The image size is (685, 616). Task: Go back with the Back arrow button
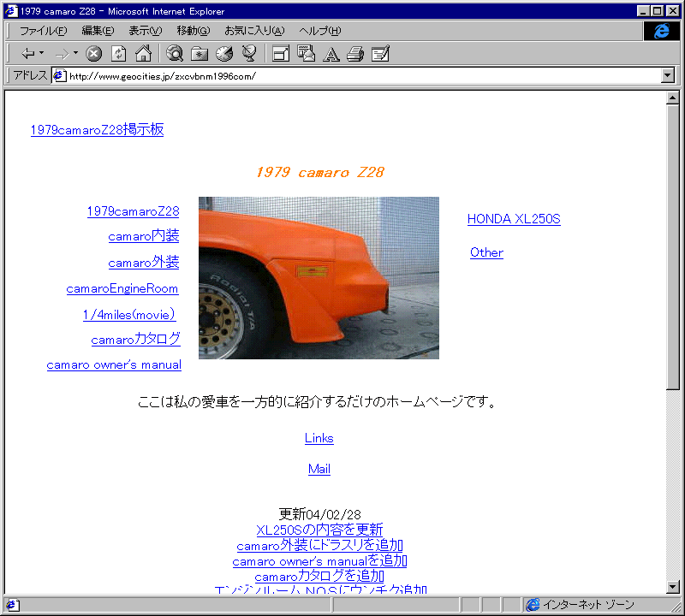tap(28, 54)
